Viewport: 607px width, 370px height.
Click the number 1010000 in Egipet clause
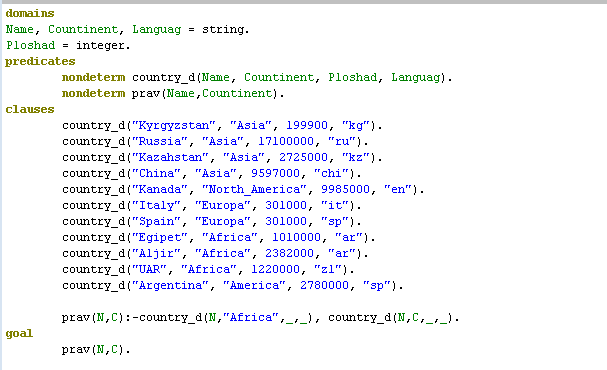click(x=297, y=238)
